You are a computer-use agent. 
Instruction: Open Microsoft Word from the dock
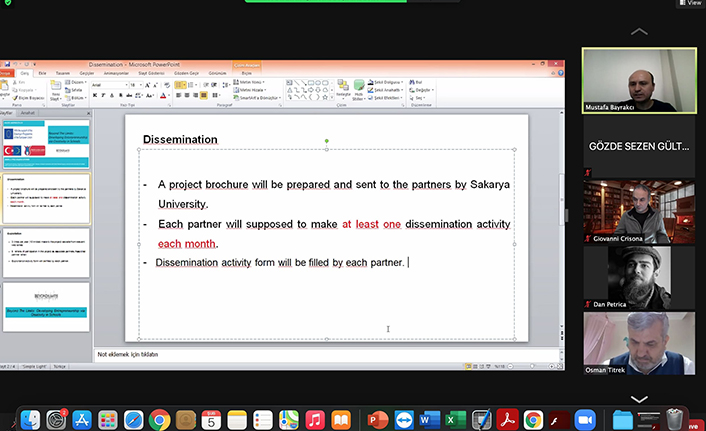coord(430,419)
